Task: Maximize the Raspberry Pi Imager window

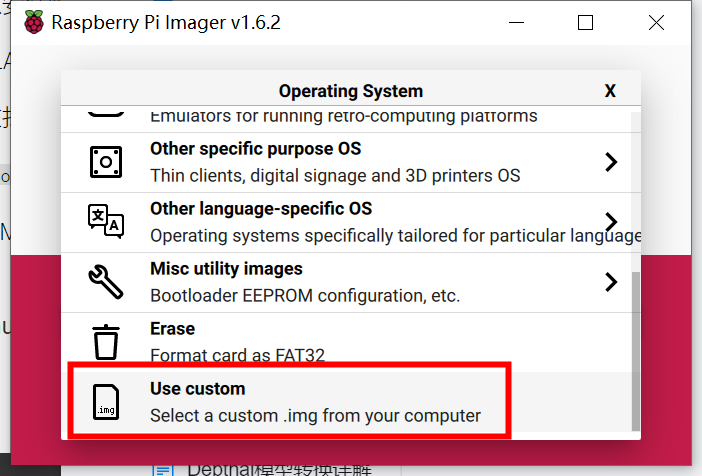Action: pos(586,23)
